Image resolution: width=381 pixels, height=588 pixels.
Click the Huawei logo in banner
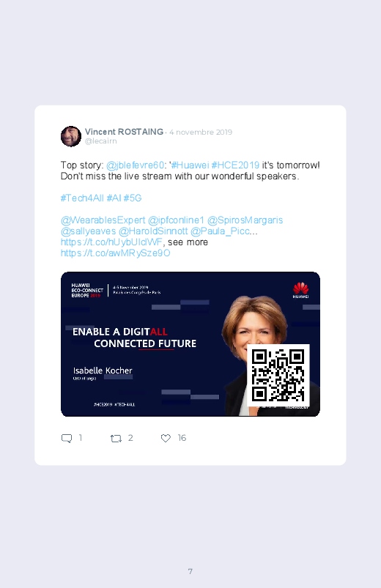[x=300, y=291]
